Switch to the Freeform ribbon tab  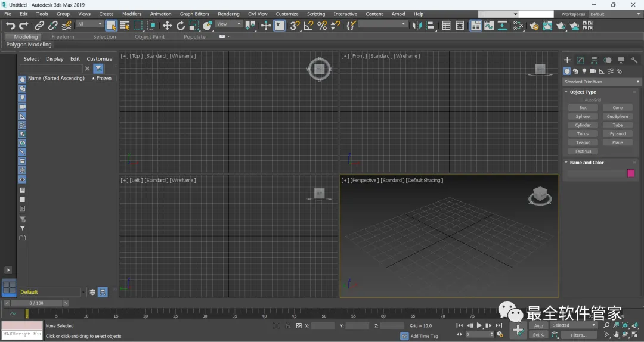click(63, 36)
